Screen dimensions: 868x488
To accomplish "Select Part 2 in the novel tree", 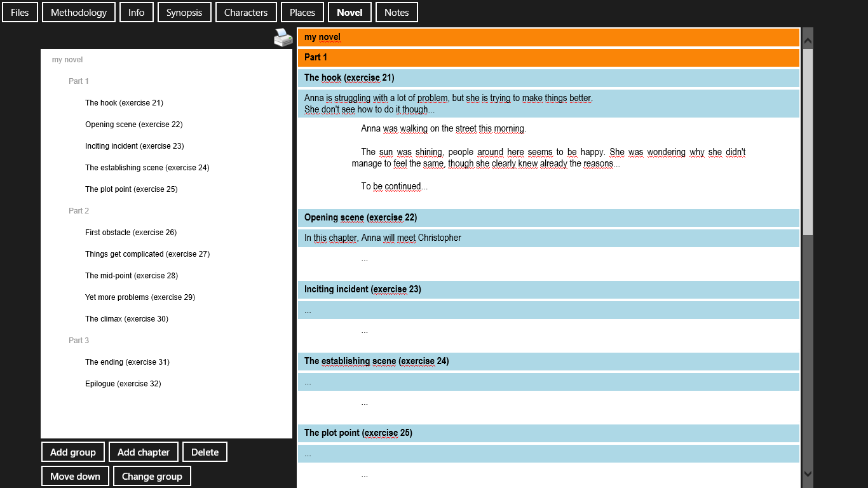I will [x=79, y=211].
